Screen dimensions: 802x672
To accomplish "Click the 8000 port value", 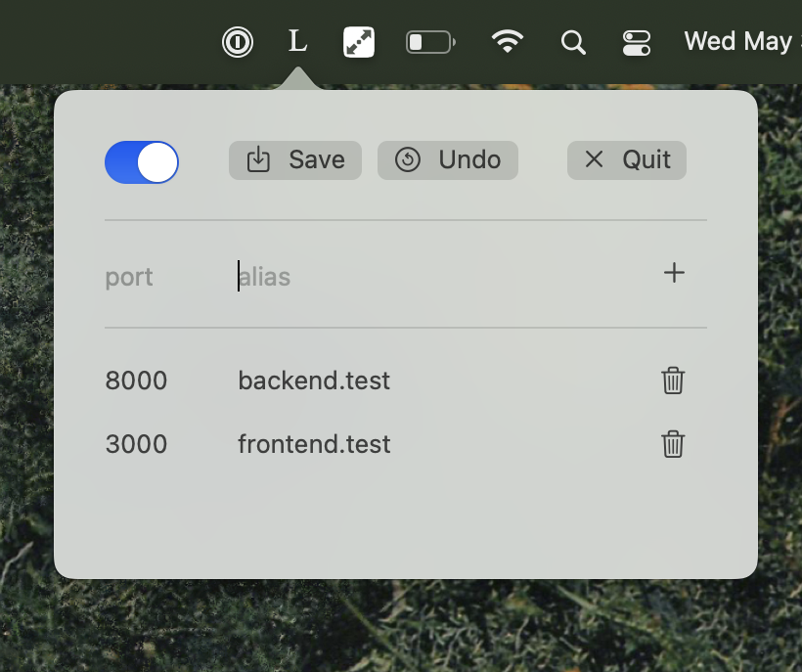I will pyautogui.click(x=136, y=381).
